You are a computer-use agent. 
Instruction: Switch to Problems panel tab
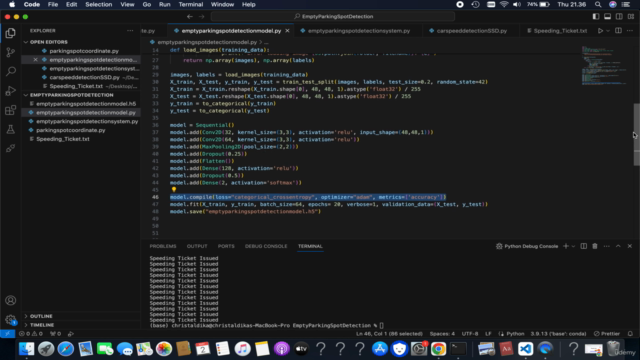[162, 246]
